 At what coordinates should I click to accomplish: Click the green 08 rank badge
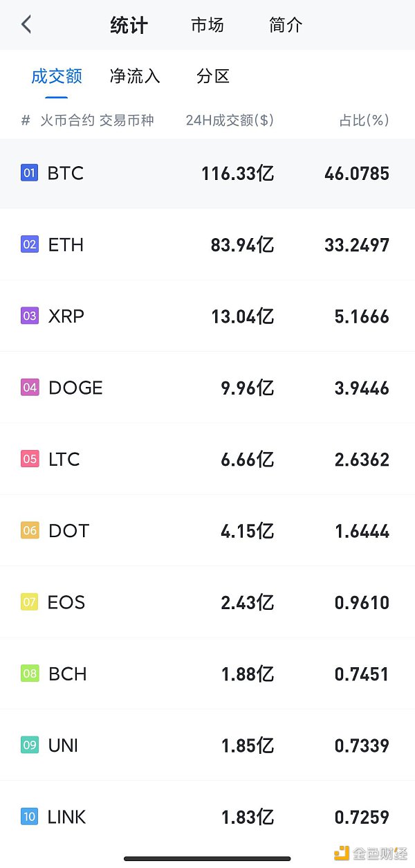30,673
